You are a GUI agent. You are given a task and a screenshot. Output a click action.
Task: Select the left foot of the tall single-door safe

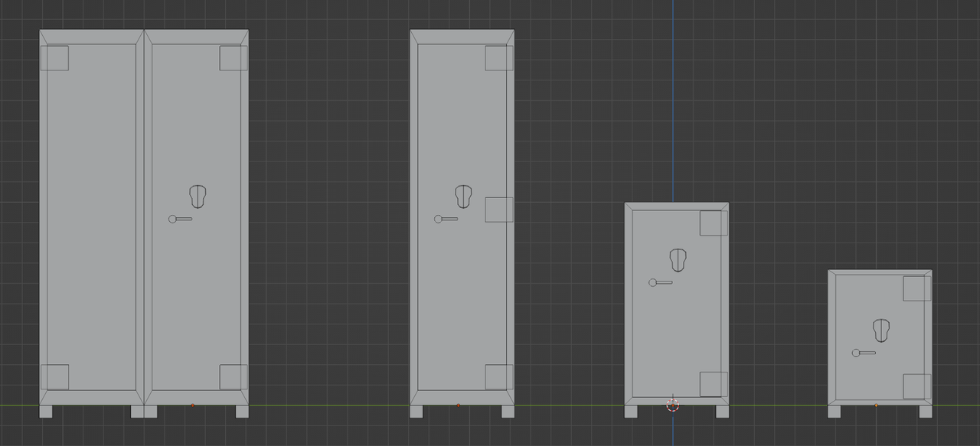416,412
